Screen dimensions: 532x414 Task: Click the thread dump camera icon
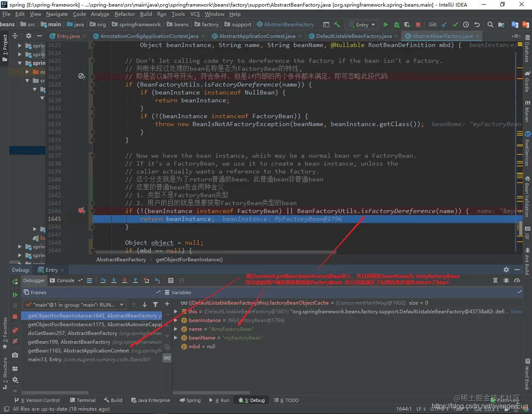pyautogui.click(x=15, y=355)
